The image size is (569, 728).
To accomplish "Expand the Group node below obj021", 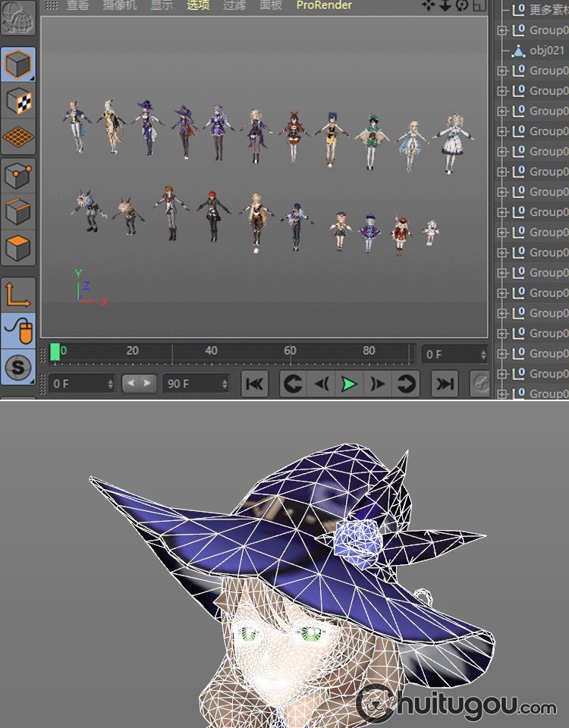I will pos(501,71).
